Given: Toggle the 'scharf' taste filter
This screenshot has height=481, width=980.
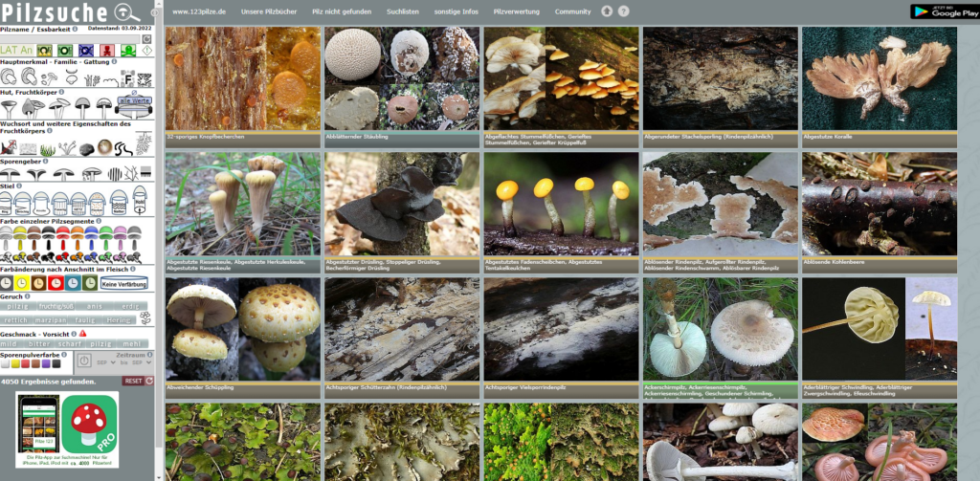Looking at the screenshot, I should (69, 343).
